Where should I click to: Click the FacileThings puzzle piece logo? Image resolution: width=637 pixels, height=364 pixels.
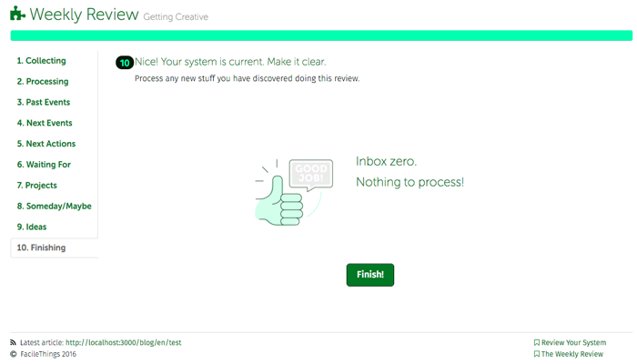pyautogui.click(x=17, y=14)
